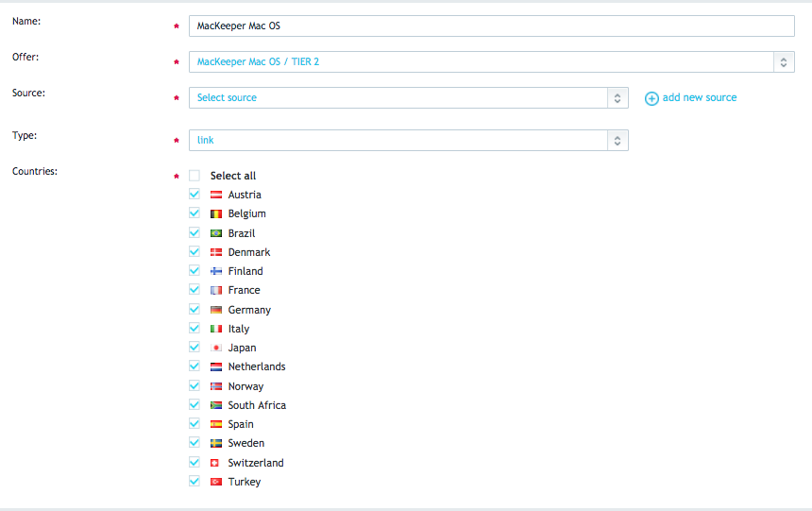The image size is (812, 511).
Task: Uncheck the Turkey checkbox
Action: pos(195,482)
